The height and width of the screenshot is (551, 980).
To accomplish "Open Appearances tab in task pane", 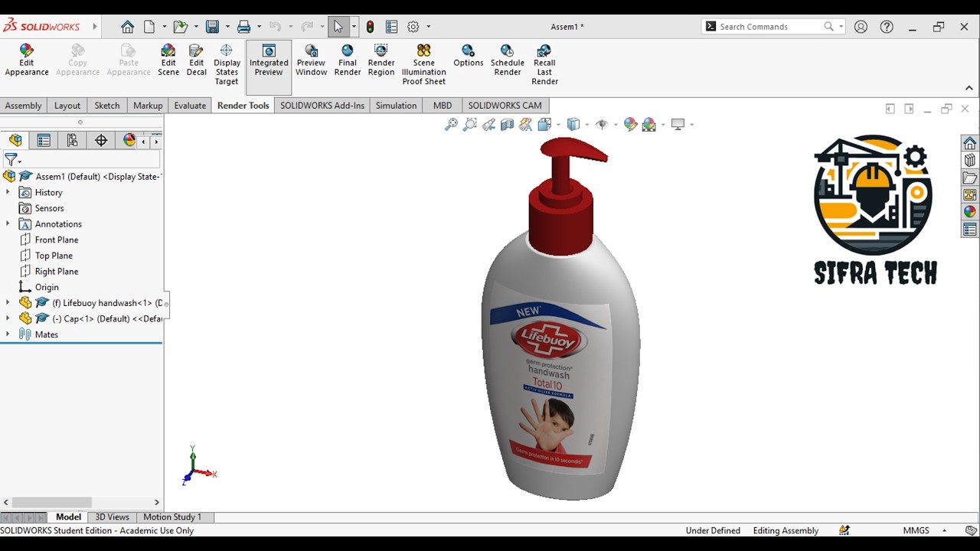I will point(970,211).
